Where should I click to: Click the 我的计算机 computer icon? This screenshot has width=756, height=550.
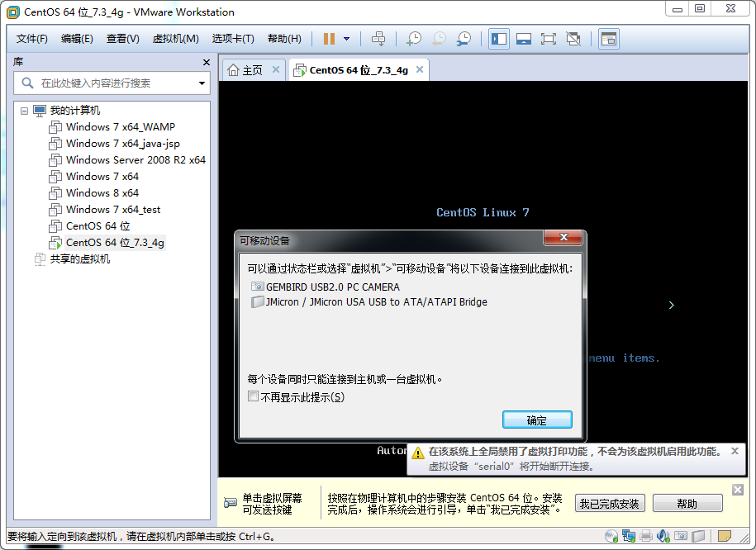click(x=40, y=111)
